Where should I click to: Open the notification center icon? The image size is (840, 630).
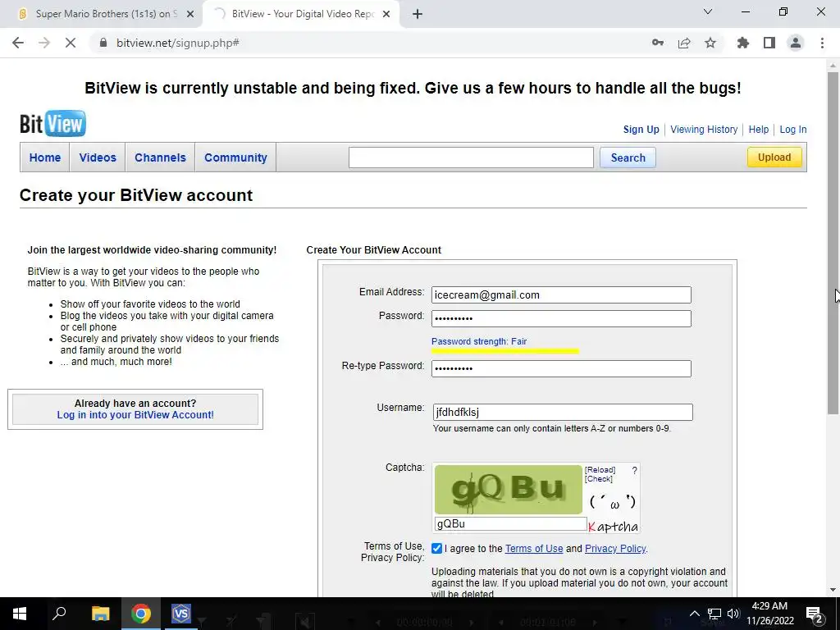[815, 614]
